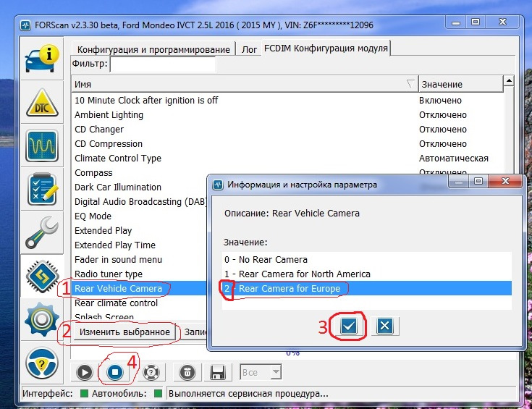Click the Изменить выбранное button
This screenshot has height=409, width=532.
(x=124, y=332)
